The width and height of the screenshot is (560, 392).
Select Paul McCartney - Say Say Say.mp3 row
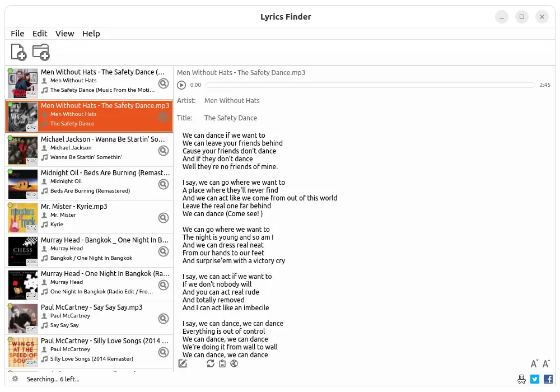click(x=89, y=318)
